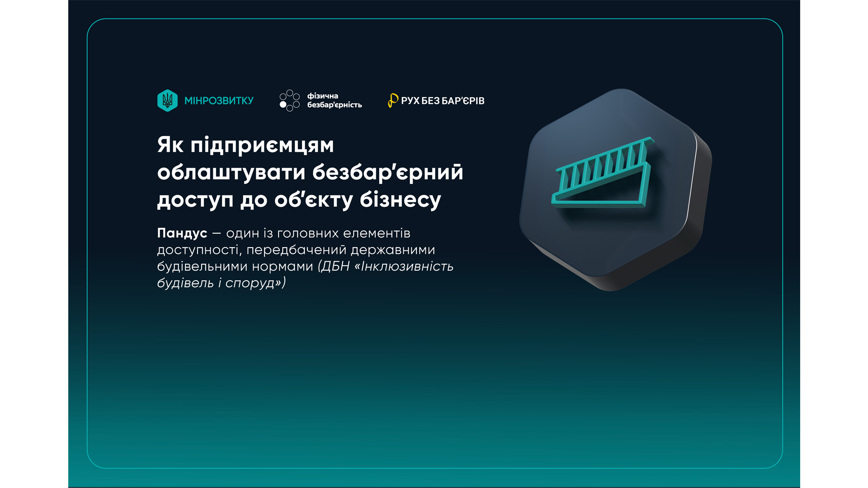This screenshot has width=868, height=488.
Task: Click the italic text ДБН «Інклюзивність
Action: [387, 266]
